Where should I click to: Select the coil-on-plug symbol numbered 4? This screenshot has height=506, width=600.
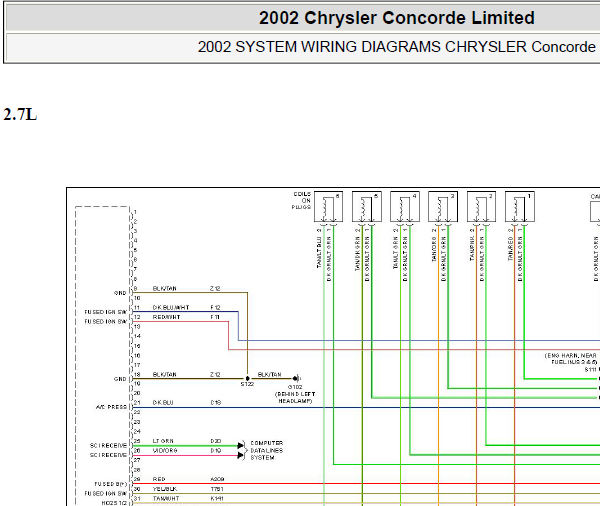(405, 207)
